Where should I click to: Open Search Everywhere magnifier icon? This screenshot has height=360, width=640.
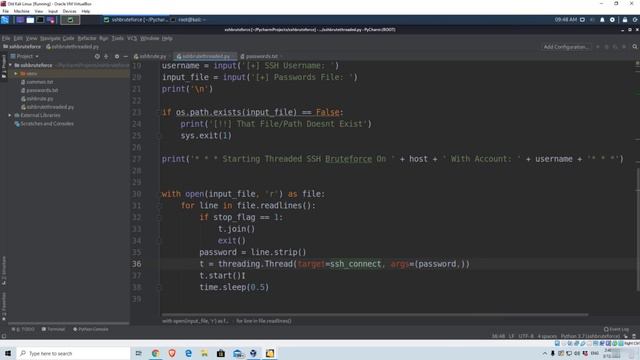click(635, 47)
